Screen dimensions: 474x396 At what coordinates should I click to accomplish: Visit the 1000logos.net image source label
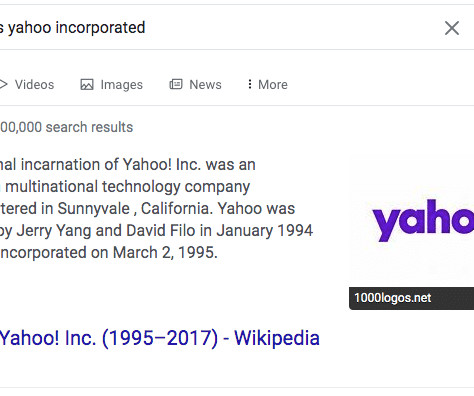(x=393, y=298)
